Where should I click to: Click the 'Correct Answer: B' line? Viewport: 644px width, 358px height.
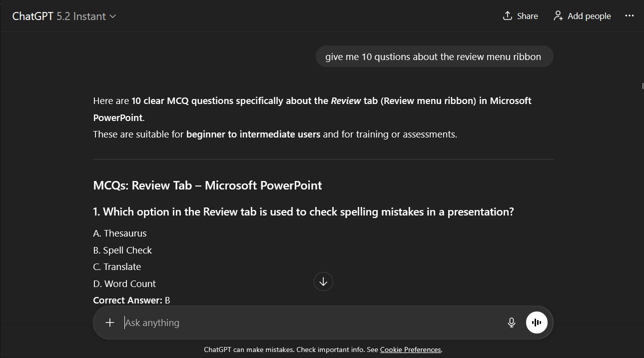point(131,300)
